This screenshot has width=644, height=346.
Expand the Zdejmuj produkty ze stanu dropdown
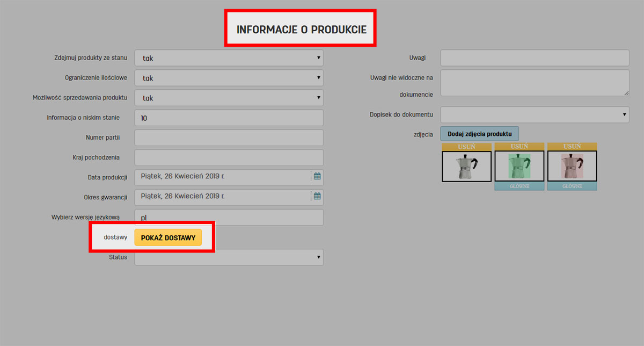[x=229, y=58]
